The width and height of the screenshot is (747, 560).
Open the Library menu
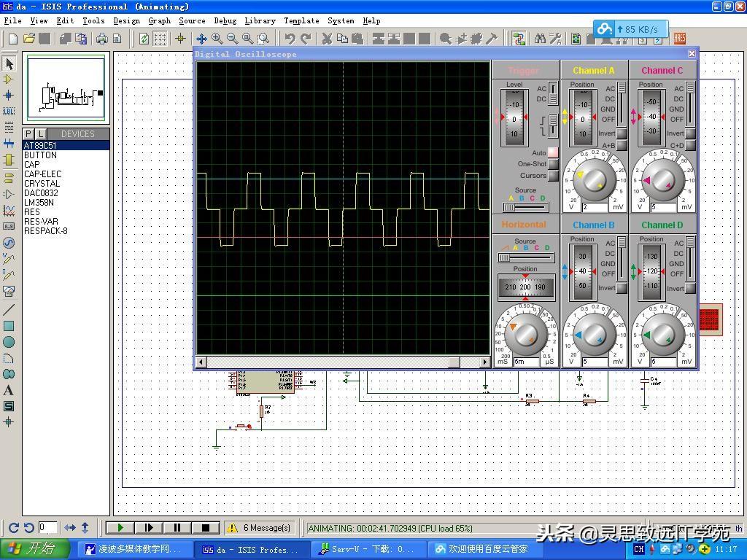click(260, 20)
